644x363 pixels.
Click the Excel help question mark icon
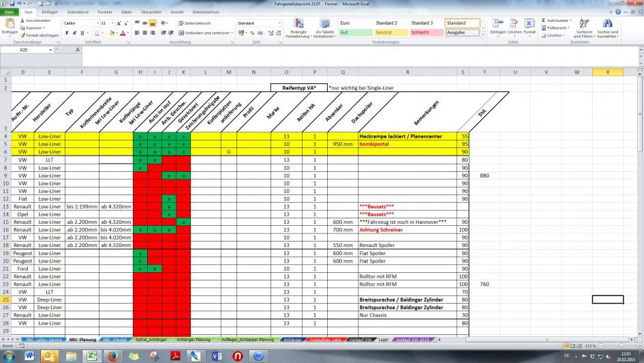point(617,12)
